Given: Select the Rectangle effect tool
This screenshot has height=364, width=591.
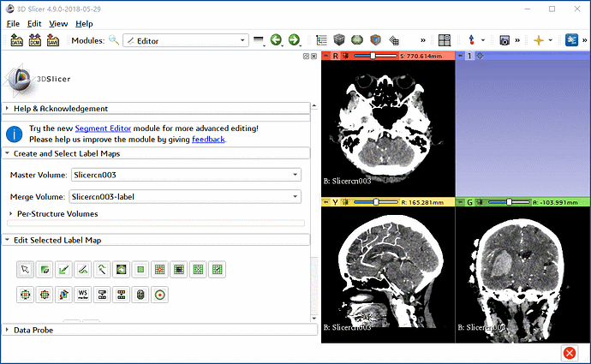Looking at the screenshot, I should [x=140, y=270].
